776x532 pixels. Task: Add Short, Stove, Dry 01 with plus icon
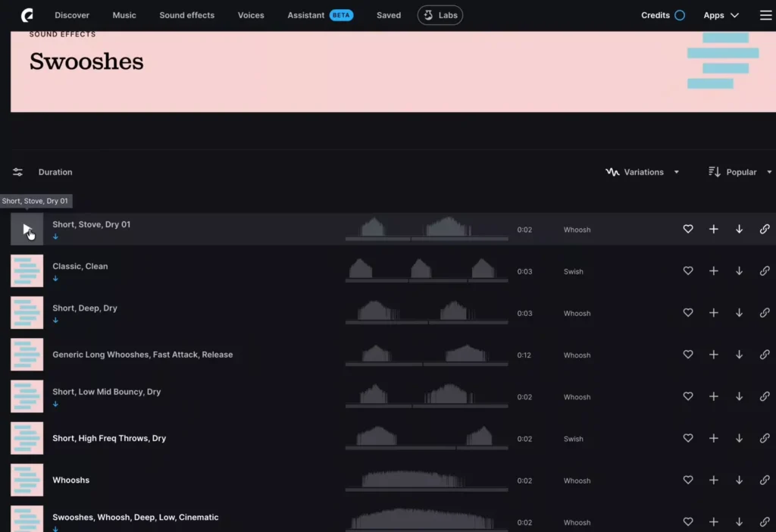click(x=713, y=229)
